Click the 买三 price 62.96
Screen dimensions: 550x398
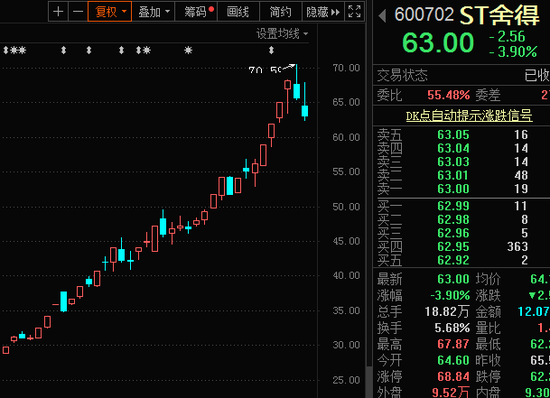[x=453, y=233]
